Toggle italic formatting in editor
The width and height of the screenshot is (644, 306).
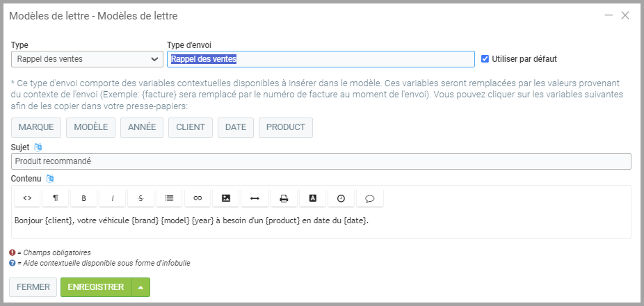[x=113, y=198]
